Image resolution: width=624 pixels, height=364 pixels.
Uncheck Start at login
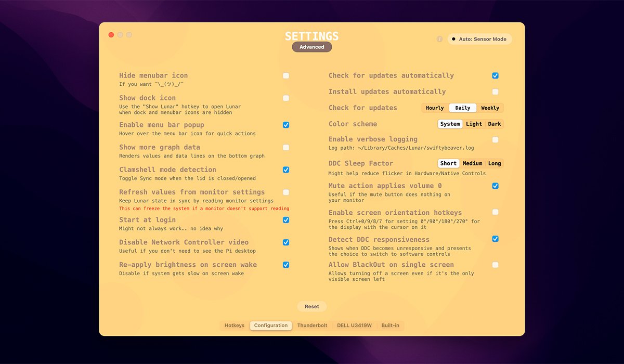[286, 220]
